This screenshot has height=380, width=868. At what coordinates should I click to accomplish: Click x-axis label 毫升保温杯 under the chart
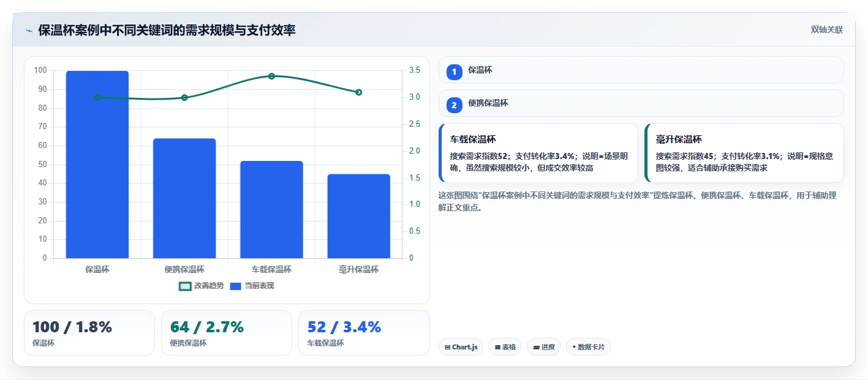tap(359, 269)
